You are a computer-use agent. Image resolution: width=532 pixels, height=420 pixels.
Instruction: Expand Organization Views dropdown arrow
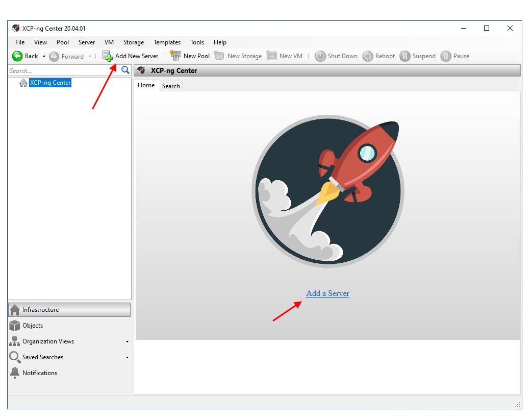[x=127, y=341]
